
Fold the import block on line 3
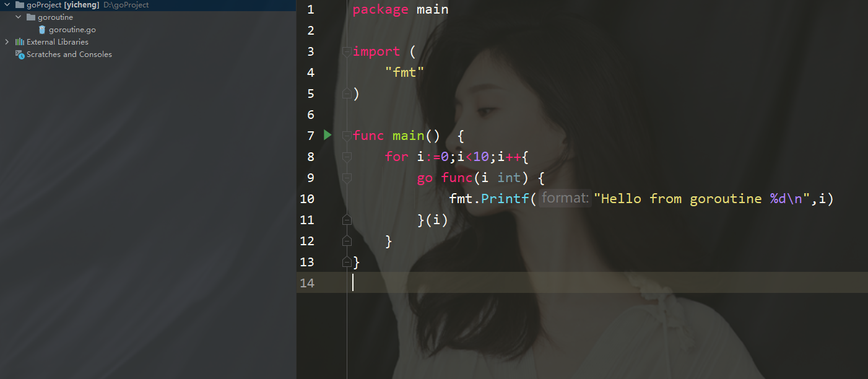point(347,51)
